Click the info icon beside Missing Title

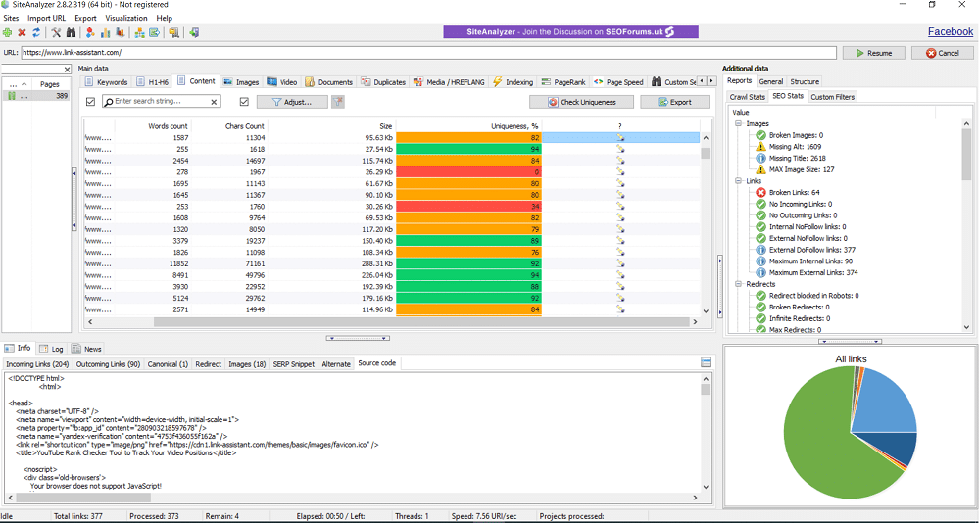coord(760,158)
